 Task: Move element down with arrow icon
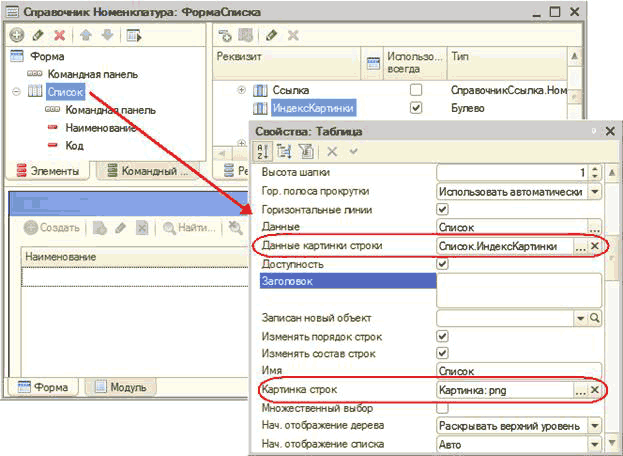click(107, 35)
